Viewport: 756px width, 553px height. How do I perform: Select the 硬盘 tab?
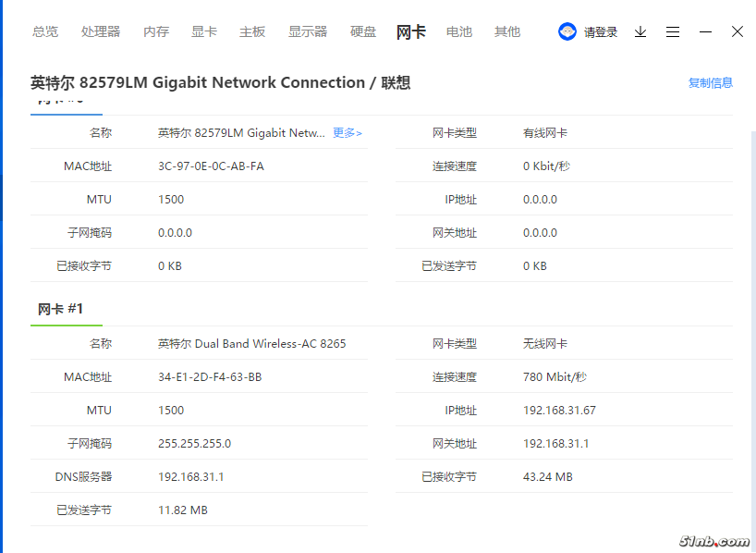(363, 31)
